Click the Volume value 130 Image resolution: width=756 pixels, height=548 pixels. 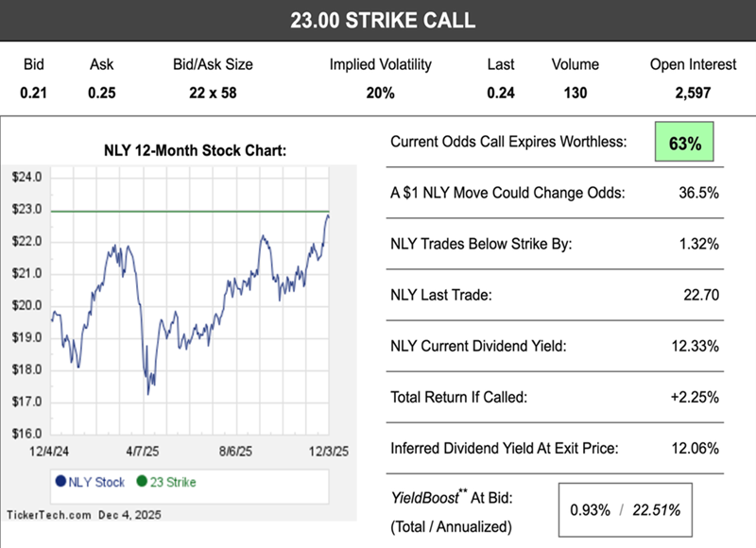coord(575,93)
